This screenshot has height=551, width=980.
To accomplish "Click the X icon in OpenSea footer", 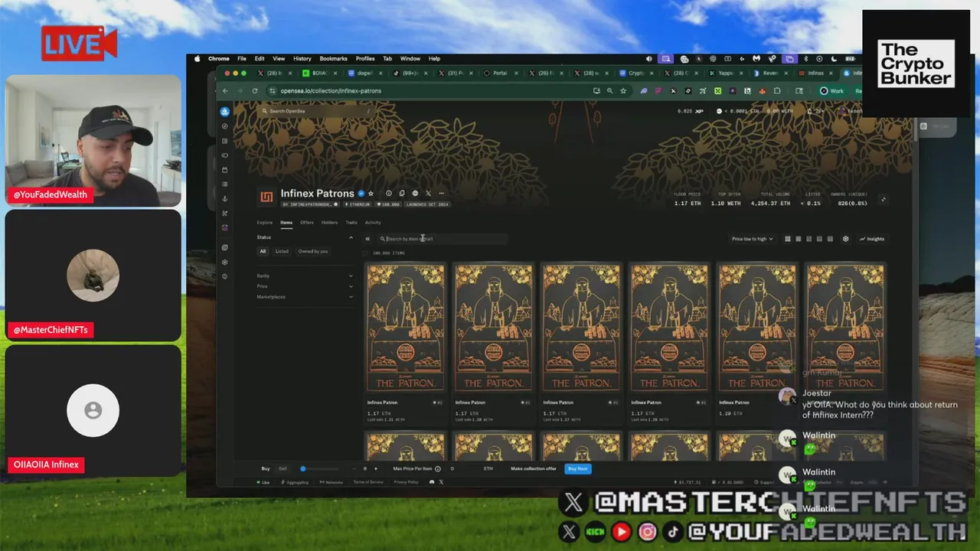I will click(x=441, y=482).
